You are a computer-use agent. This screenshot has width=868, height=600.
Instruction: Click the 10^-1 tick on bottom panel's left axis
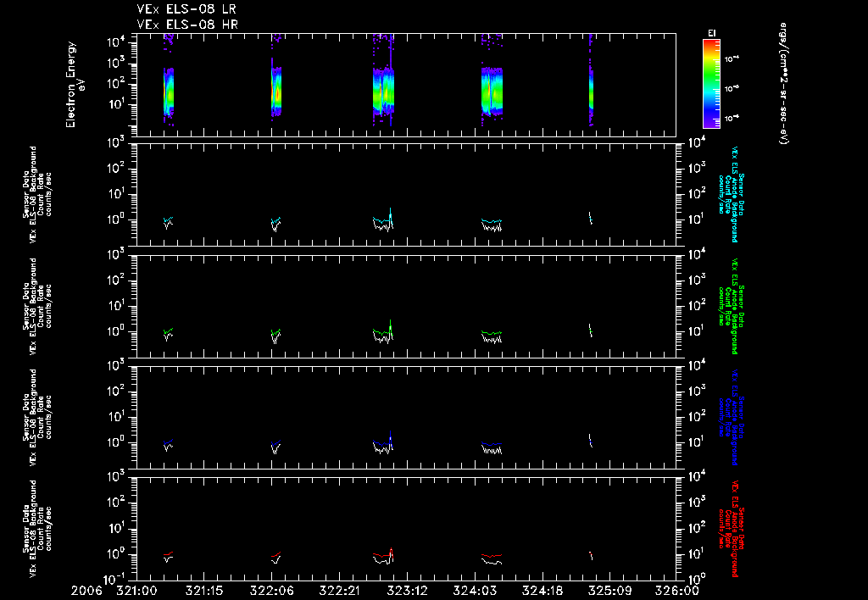click(x=115, y=580)
